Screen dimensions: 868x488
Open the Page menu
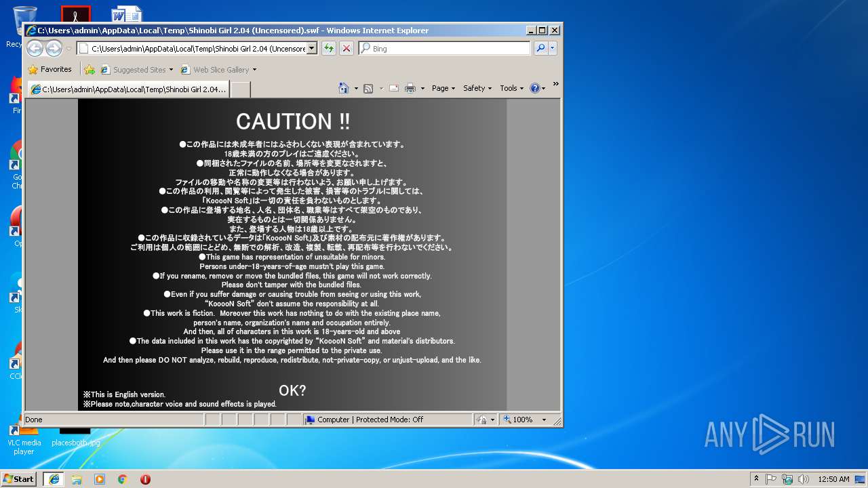click(x=443, y=88)
